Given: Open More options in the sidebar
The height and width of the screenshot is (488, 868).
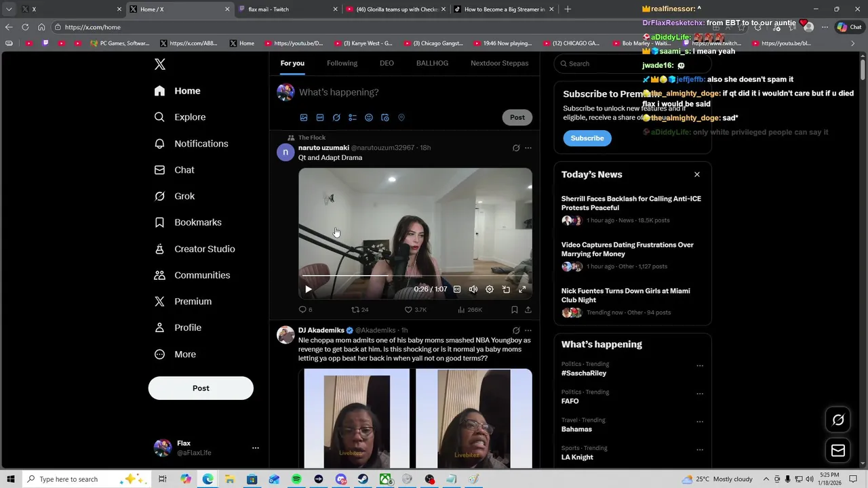Looking at the screenshot, I should (x=175, y=354).
